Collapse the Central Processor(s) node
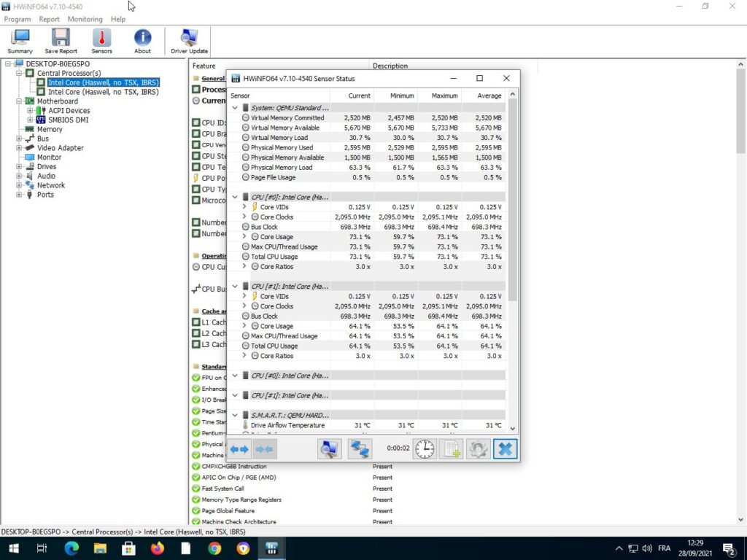This screenshot has height=560, width=747. pyautogui.click(x=19, y=74)
